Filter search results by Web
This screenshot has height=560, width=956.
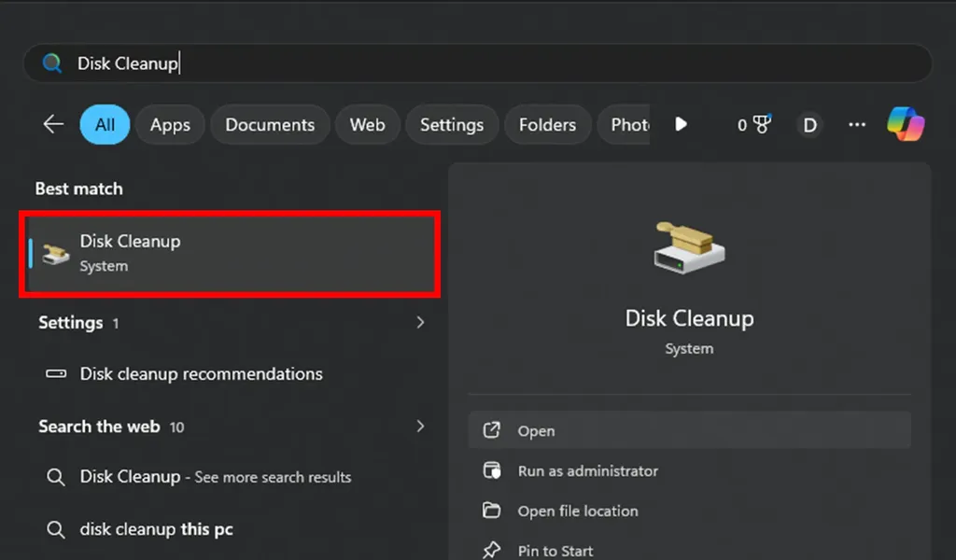(x=367, y=123)
